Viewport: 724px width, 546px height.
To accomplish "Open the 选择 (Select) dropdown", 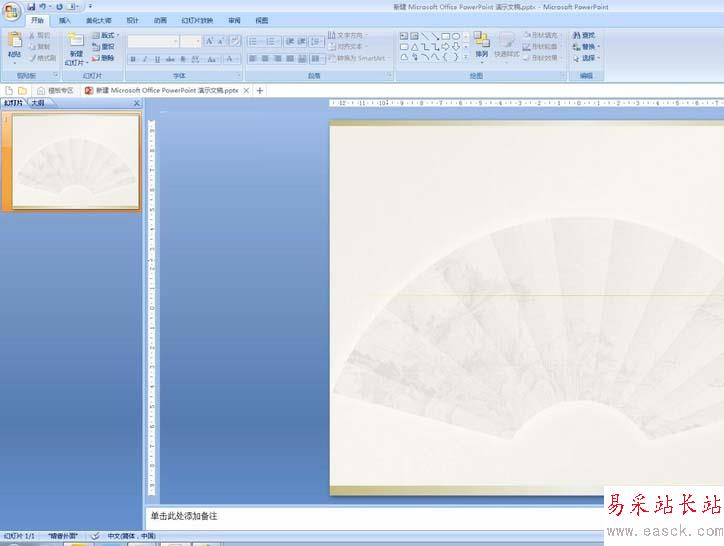I will point(586,58).
